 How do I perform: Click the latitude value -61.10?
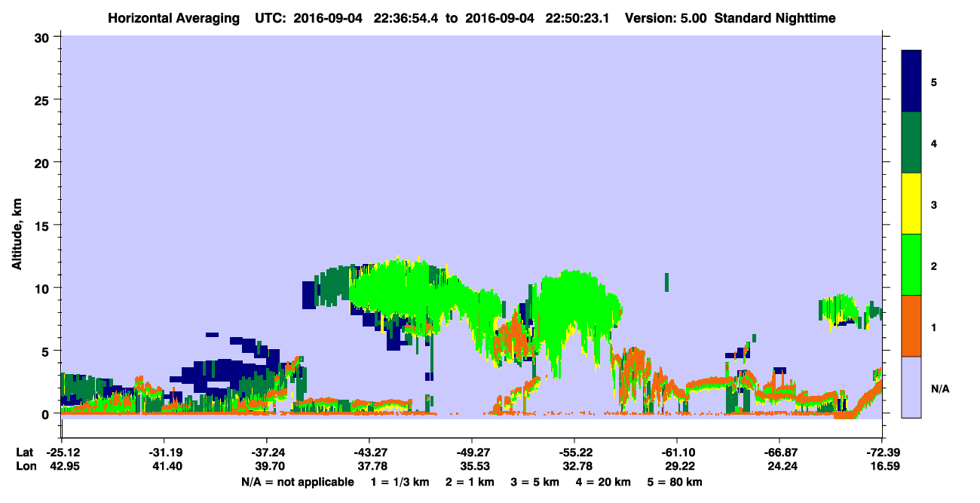point(677,452)
